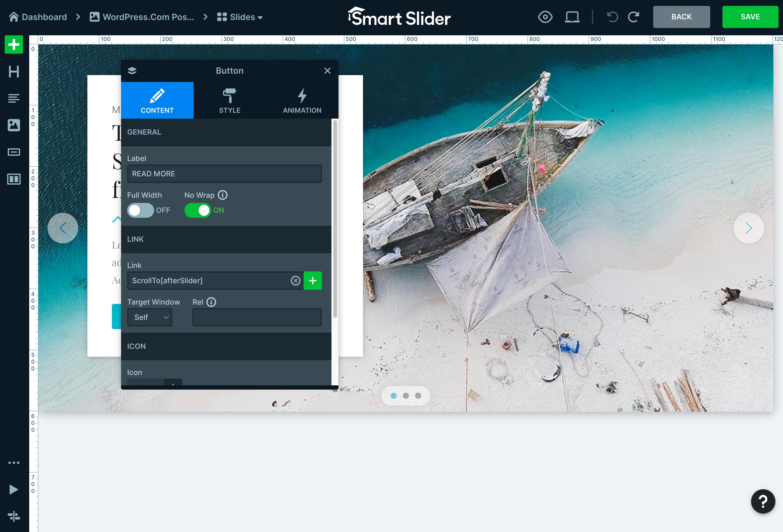This screenshot has width=783, height=532.
Task: Add a Button layer from sidebar
Action: coord(14,152)
